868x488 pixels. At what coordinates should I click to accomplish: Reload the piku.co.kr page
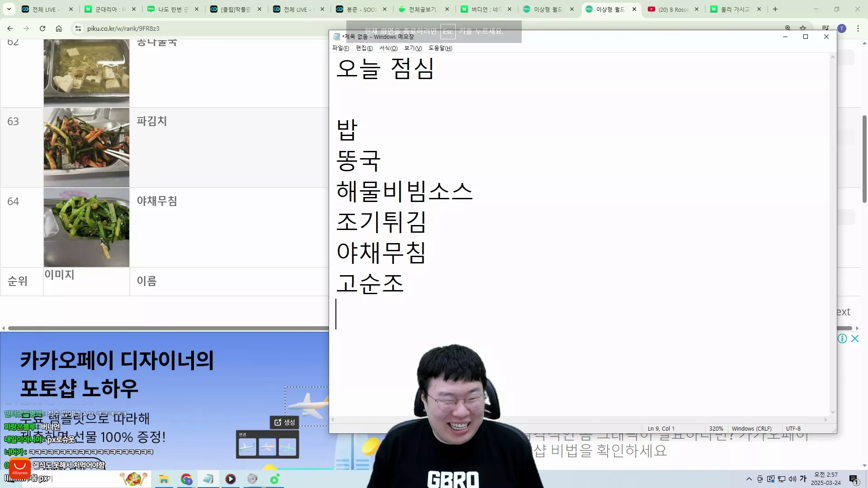(42, 28)
